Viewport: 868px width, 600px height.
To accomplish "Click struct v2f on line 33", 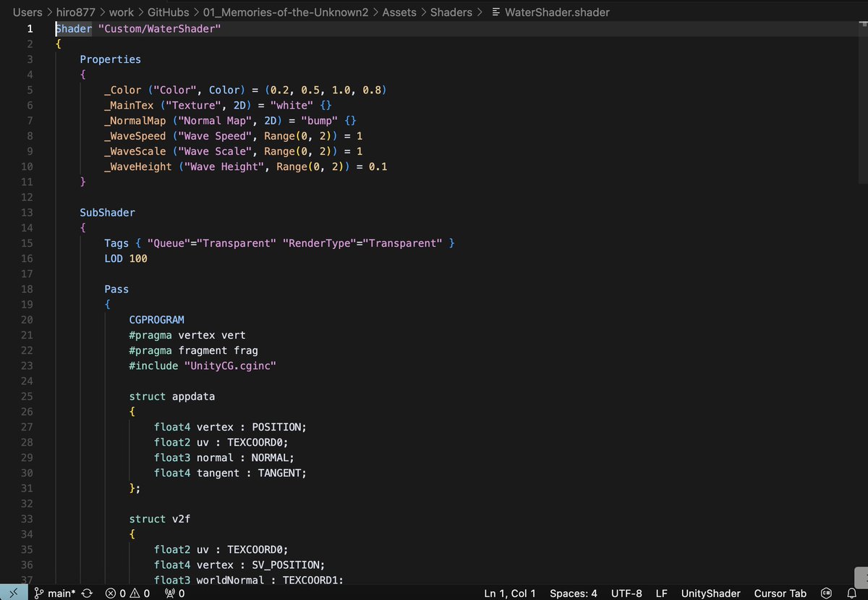I will (x=160, y=519).
